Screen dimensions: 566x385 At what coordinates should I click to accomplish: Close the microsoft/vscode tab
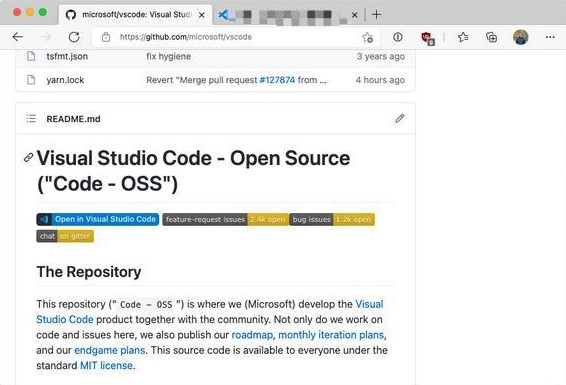point(202,15)
